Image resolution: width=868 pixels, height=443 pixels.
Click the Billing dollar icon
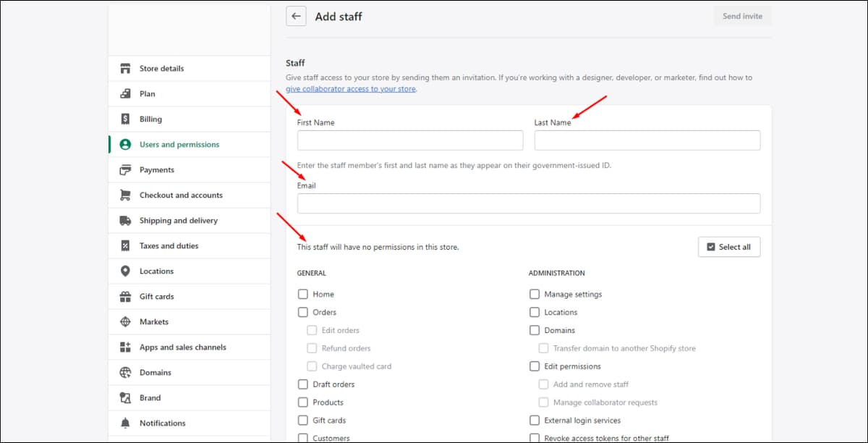click(x=125, y=119)
